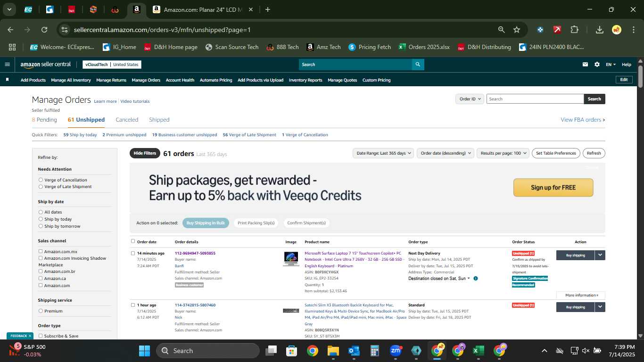The width and height of the screenshot is (644, 362).
Task: Select Ship by today radio in sidebar
Action: (x=41, y=219)
